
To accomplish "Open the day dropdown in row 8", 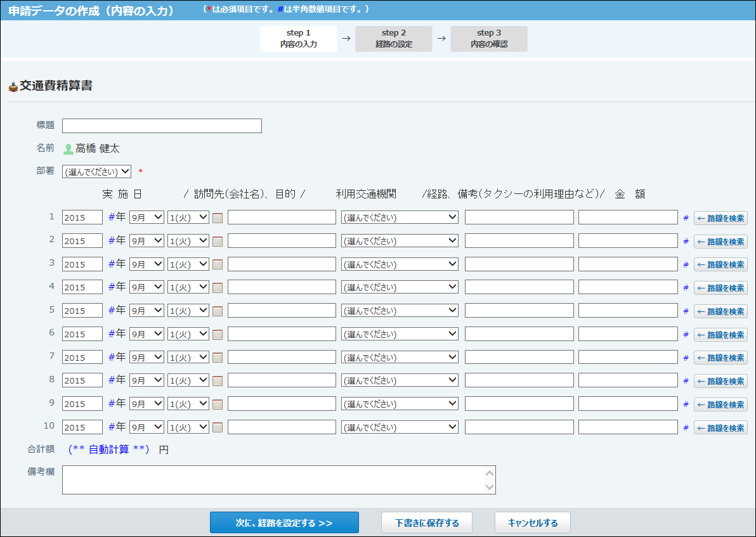I will [188, 380].
